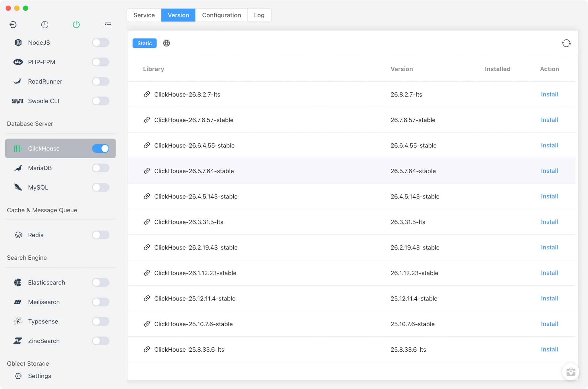Open Settings gear icon
Image resolution: width=588 pixels, height=389 pixels.
18,376
